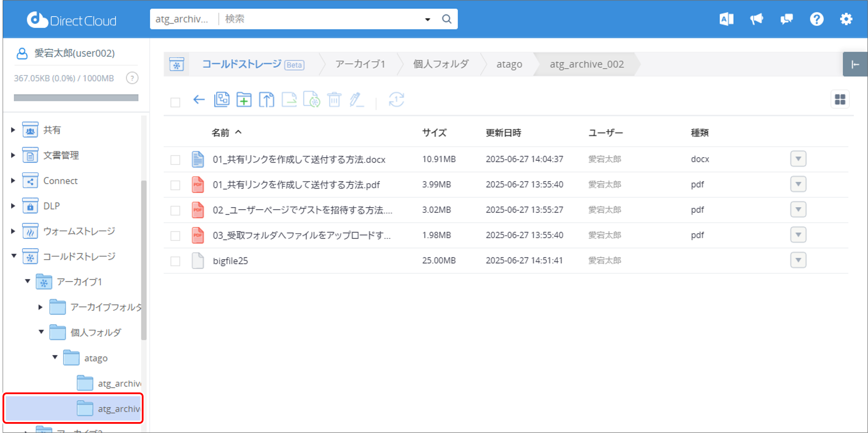Check the select-all checkbox in the toolbar
This screenshot has width=868, height=433.
point(175,102)
